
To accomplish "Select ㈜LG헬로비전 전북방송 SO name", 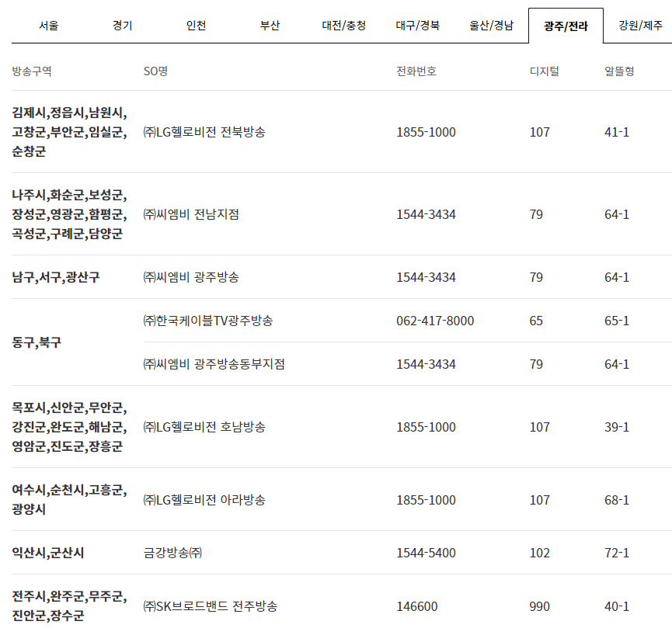I will pyautogui.click(x=204, y=132).
